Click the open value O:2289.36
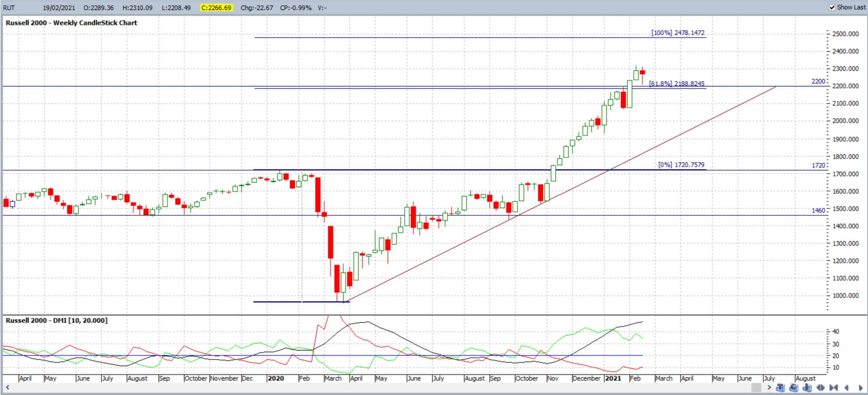The width and height of the screenshot is (868, 395). [x=99, y=8]
